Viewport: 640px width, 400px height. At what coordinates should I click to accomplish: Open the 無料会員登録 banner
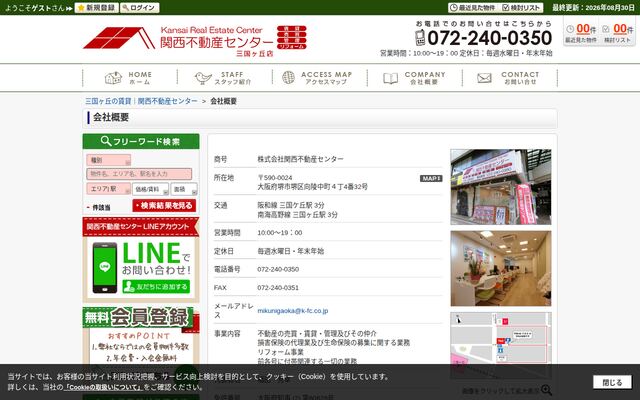[x=141, y=337]
